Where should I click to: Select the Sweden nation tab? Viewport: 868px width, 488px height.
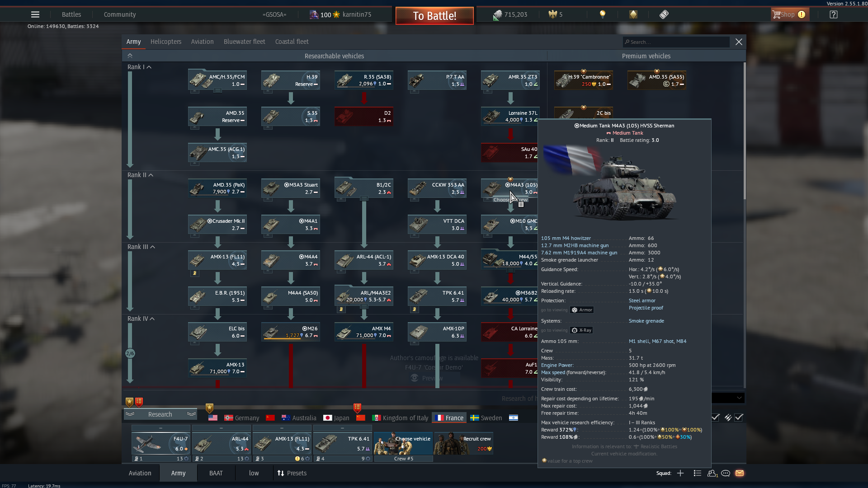tap(486, 418)
